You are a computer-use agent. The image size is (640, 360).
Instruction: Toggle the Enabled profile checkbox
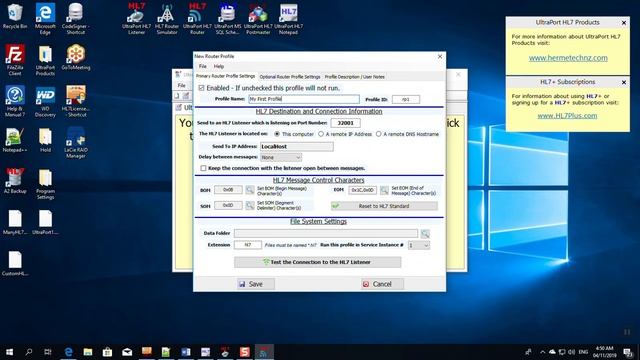click(201, 88)
